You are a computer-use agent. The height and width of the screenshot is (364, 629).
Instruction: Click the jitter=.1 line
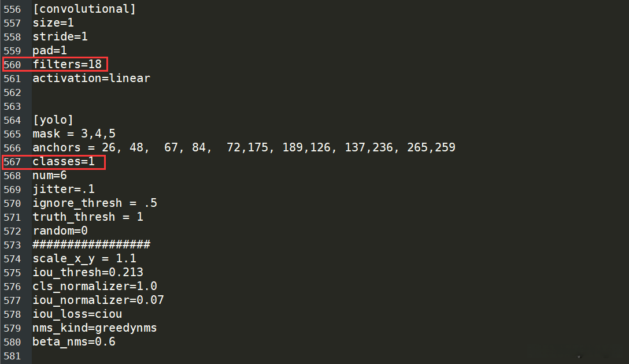(64, 190)
